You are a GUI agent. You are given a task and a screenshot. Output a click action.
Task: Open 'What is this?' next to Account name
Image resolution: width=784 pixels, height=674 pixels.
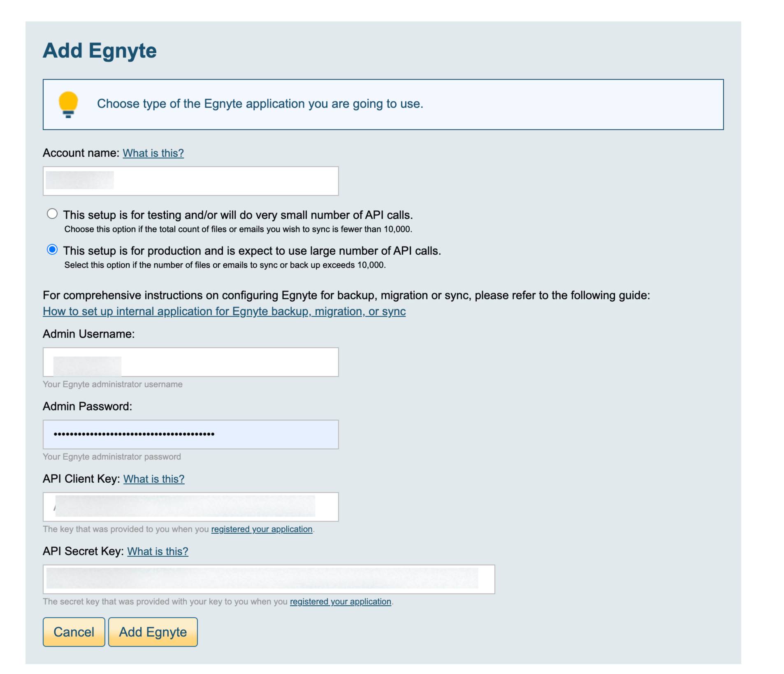[x=153, y=153]
